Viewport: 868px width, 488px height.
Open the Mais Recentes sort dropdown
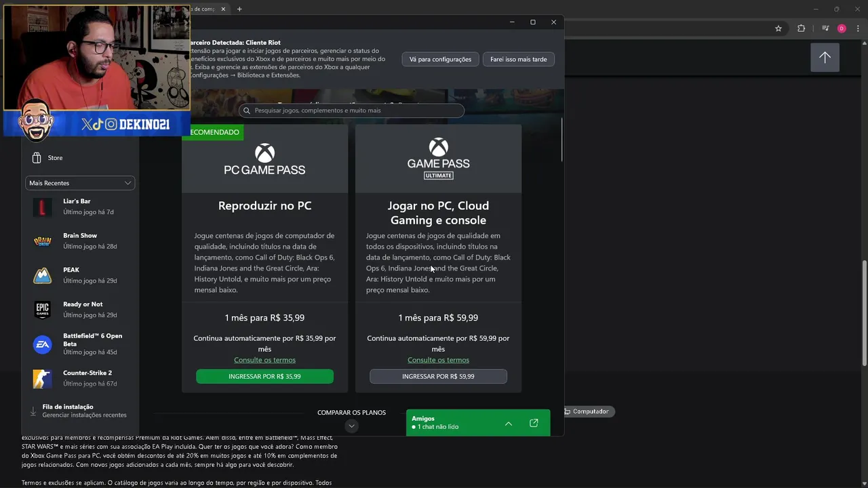click(x=80, y=183)
